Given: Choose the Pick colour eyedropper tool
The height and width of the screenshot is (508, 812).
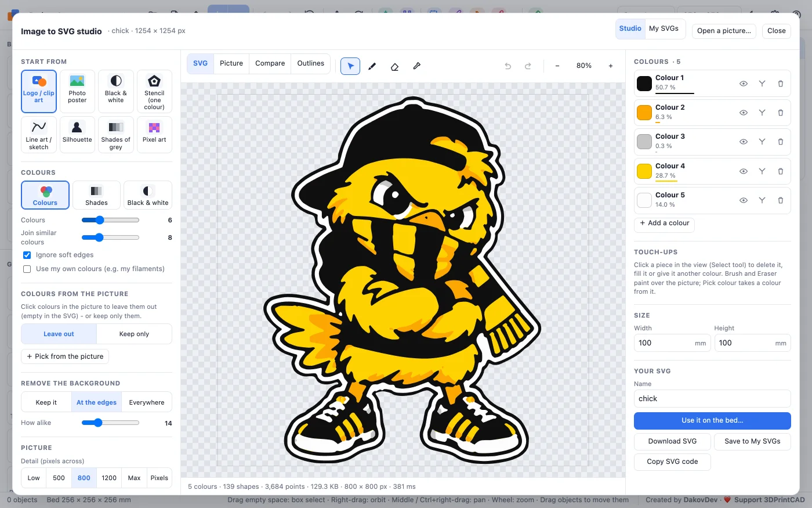Looking at the screenshot, I should [x=416, y=66].
